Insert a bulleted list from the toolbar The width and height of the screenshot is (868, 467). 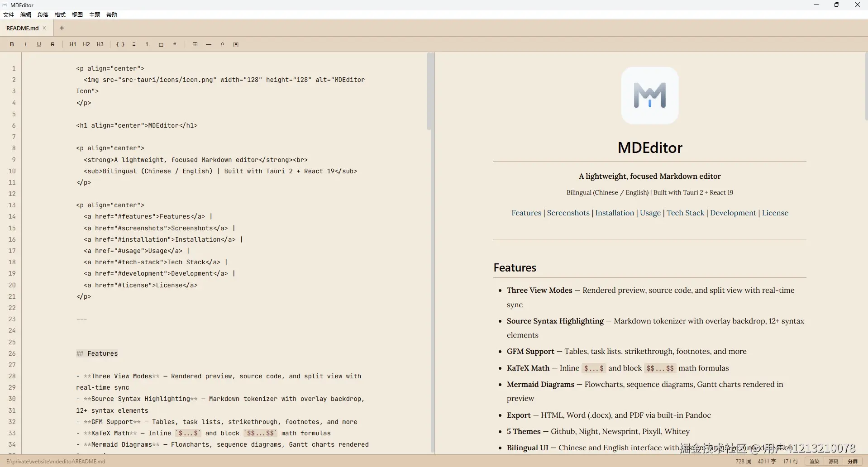pos(134,44)
